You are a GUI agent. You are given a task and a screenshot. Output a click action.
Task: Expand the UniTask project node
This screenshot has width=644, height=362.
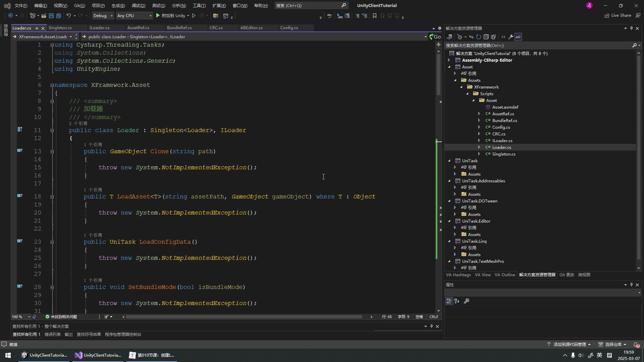pyautogui.click(x=449, y=161)
